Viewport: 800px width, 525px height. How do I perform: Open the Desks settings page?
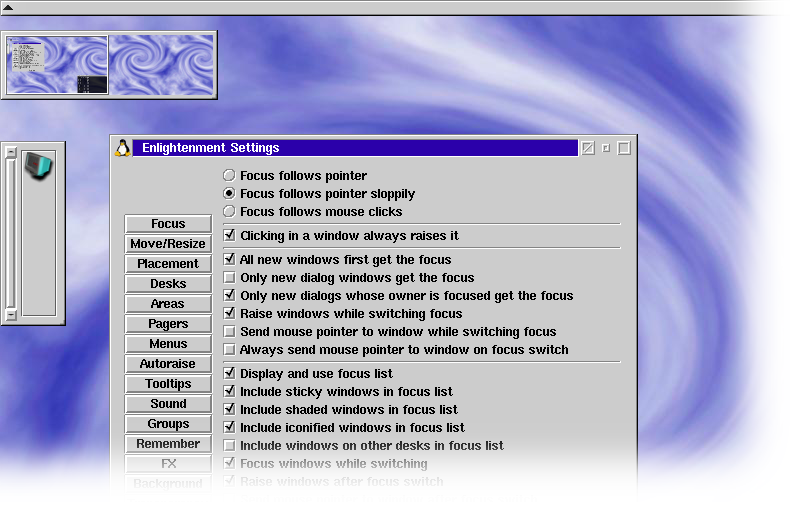168,284
